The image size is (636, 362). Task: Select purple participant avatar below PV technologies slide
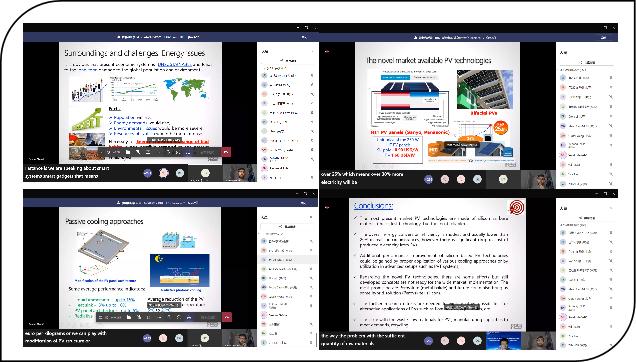click(x=428, y=179)
